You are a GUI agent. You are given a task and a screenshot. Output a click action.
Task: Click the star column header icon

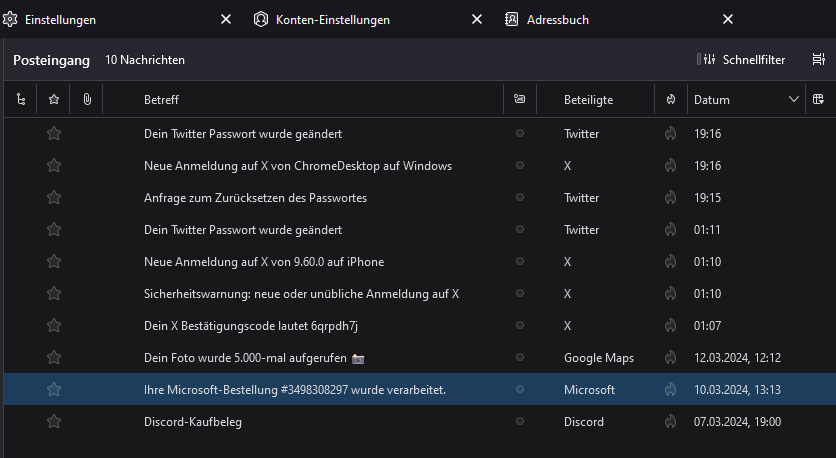[54, 100]
